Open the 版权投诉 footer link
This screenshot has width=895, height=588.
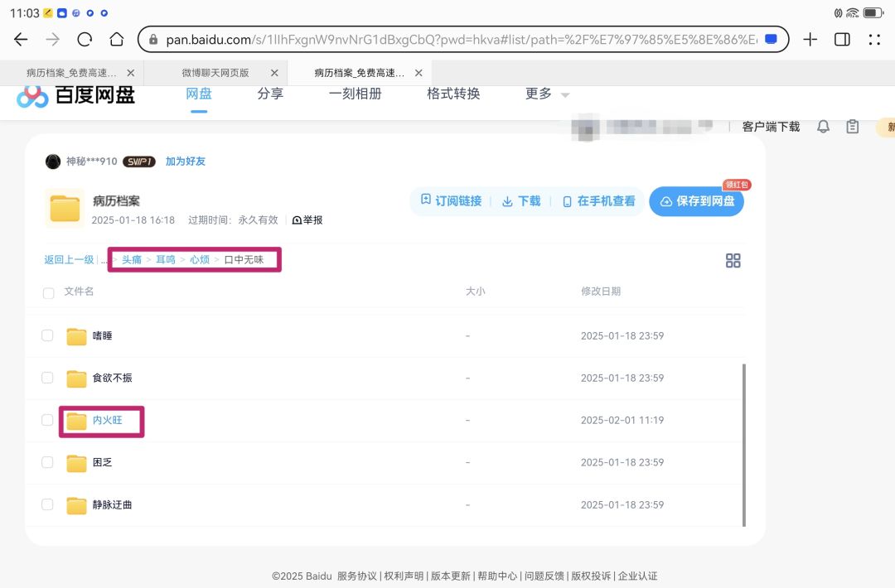591,576
